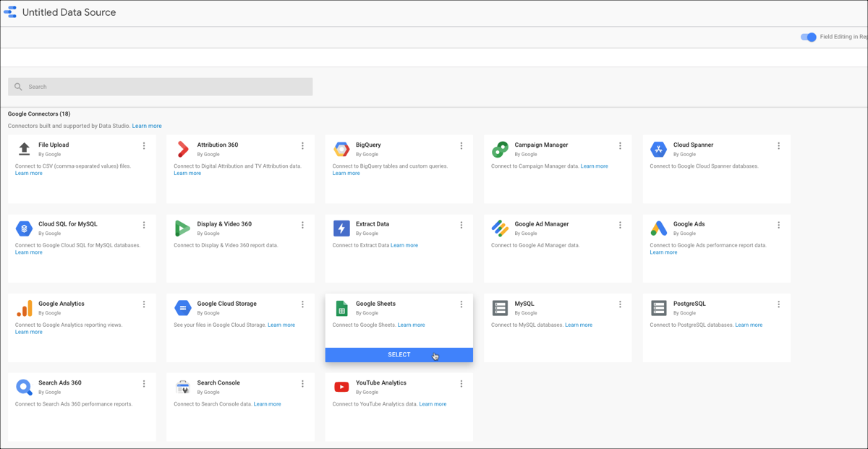Click the MySQL connector icon

tap(500, 308)
